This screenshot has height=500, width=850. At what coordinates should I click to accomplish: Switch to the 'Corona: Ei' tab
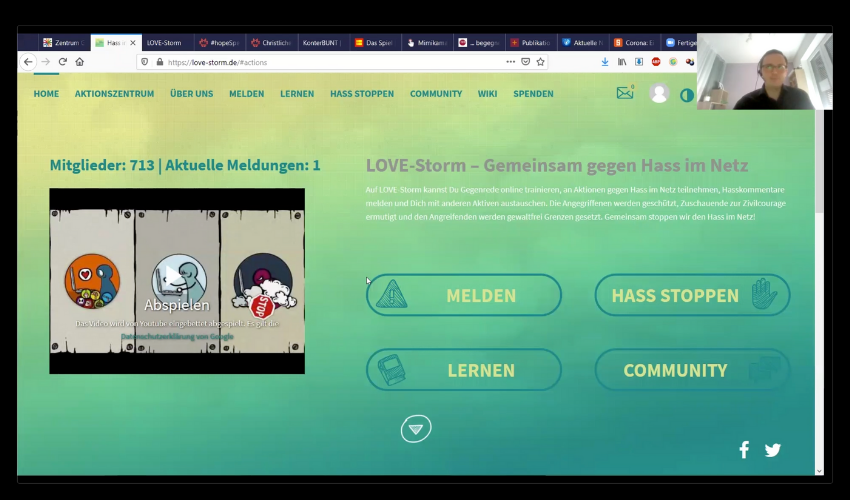pos(635,42)
